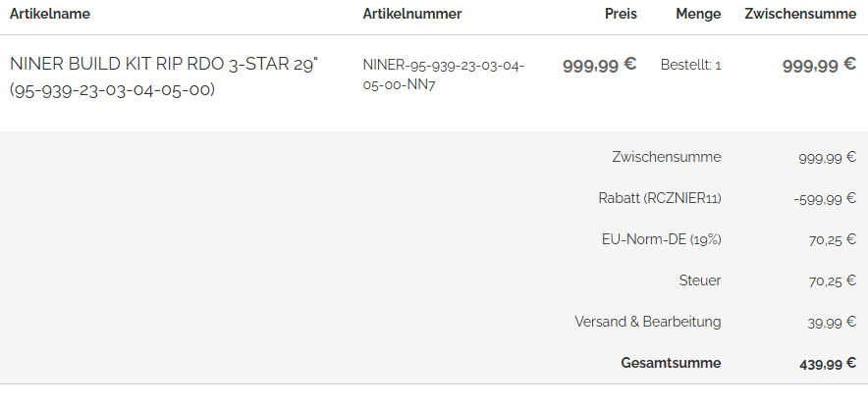
Task: Click the bold price in the Preis column
Action: 599,66
